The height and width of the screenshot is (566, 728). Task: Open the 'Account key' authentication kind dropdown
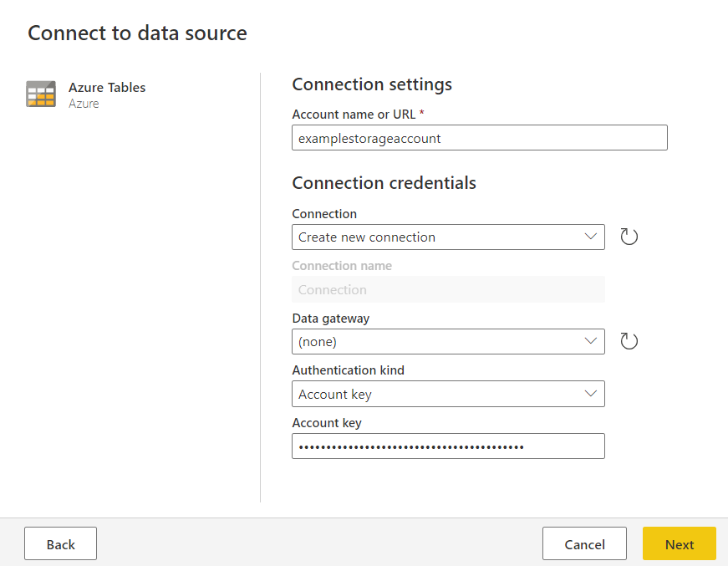[x=447, y=394]
